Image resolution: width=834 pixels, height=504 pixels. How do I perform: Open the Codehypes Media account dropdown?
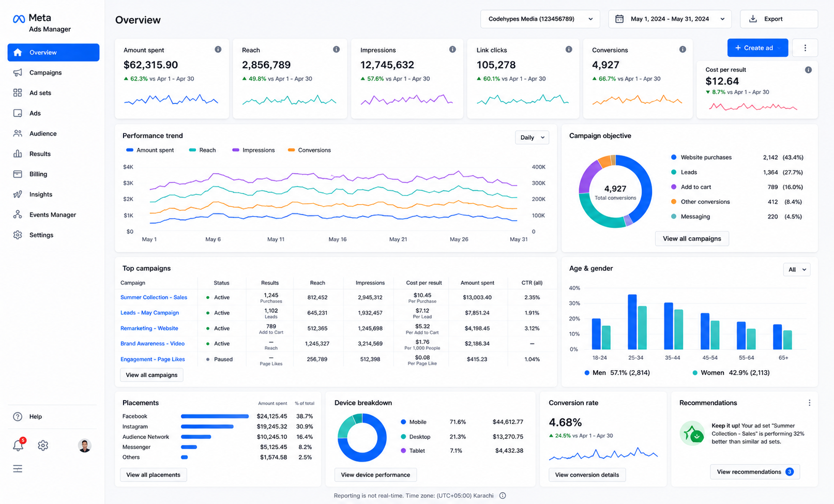point(540,19)
